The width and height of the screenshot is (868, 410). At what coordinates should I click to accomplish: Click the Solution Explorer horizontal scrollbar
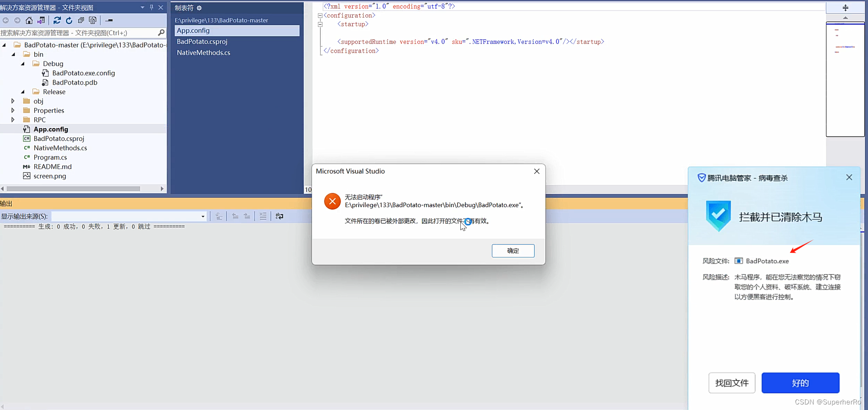[x=73, y=189]
